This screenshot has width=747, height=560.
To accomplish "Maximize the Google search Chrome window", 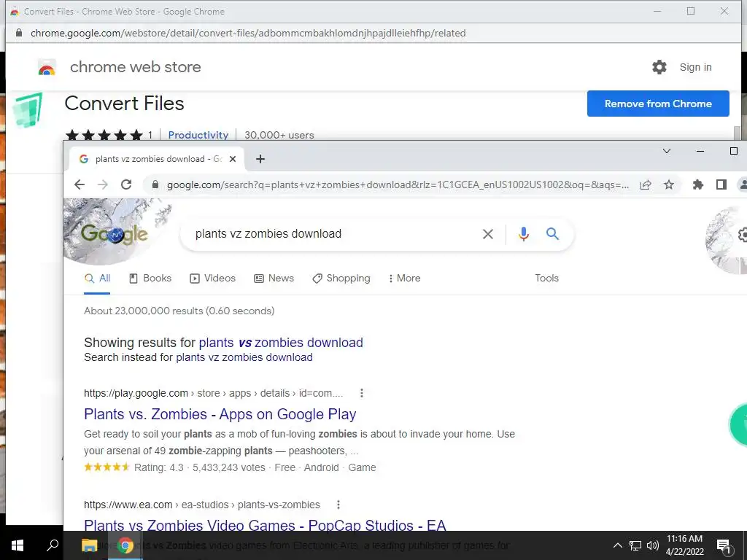I will click(x=734, y=151).
